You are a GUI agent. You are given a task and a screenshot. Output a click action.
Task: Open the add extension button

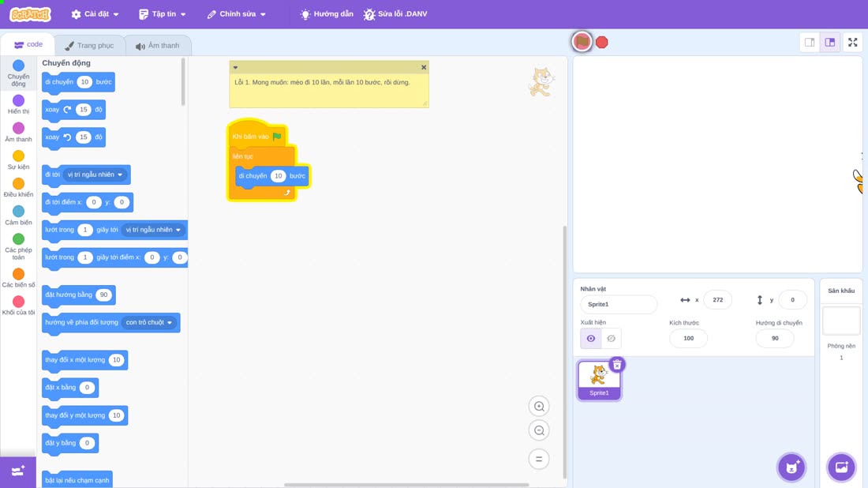17,471
